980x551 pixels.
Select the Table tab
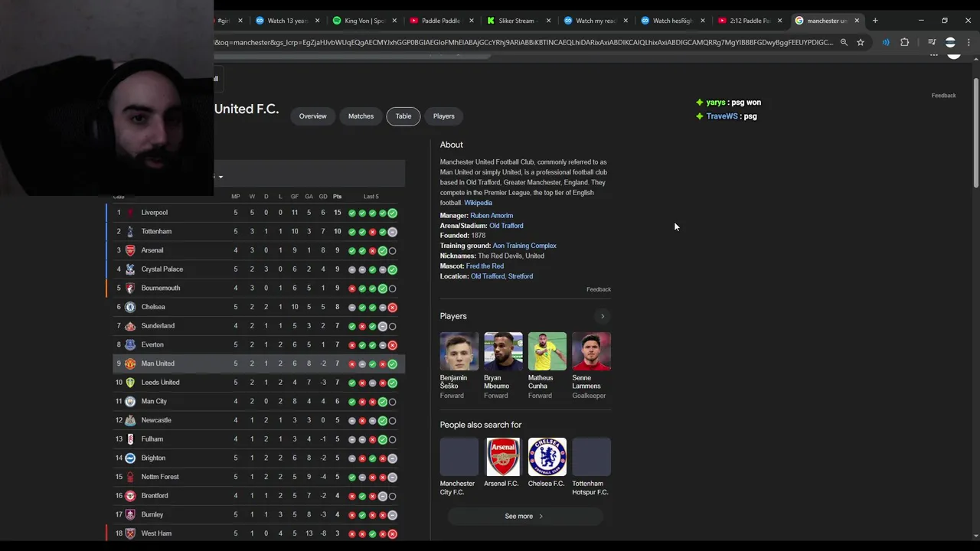click(403, 116)
